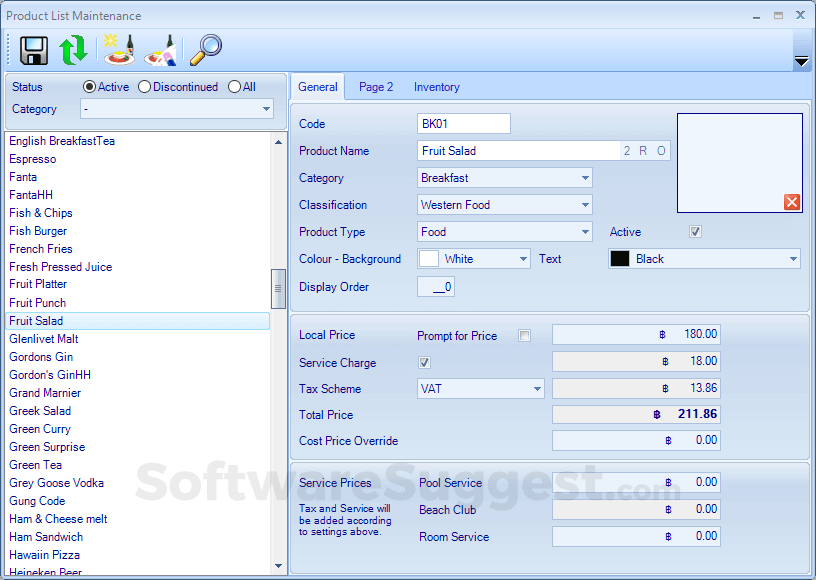This screenshot has height=580, width=816.
Task: Expand the Classification Western Food dropdown
Action: 505,205
